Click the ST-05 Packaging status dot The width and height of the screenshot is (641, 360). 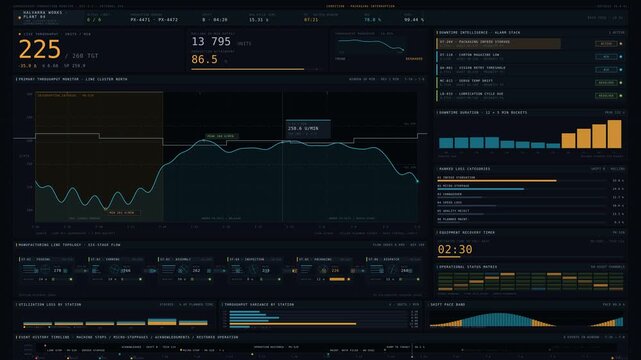[x=349, y=279]
